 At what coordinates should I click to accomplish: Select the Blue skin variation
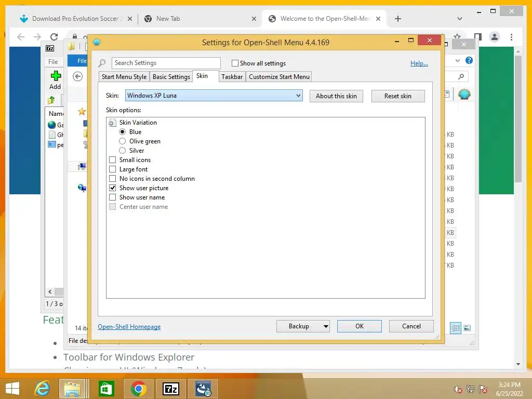click(x=123, y=132)
